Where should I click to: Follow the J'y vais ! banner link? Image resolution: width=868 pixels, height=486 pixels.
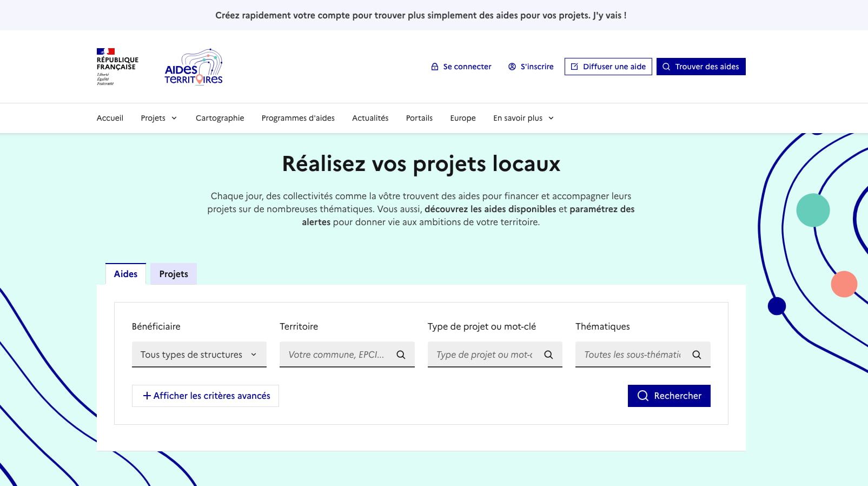609,15
